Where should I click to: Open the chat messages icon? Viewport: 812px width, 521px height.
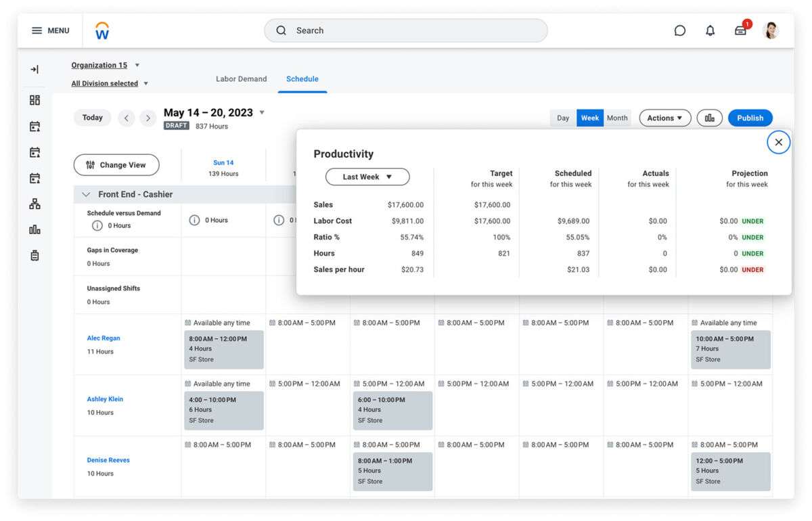click(679, 30)
